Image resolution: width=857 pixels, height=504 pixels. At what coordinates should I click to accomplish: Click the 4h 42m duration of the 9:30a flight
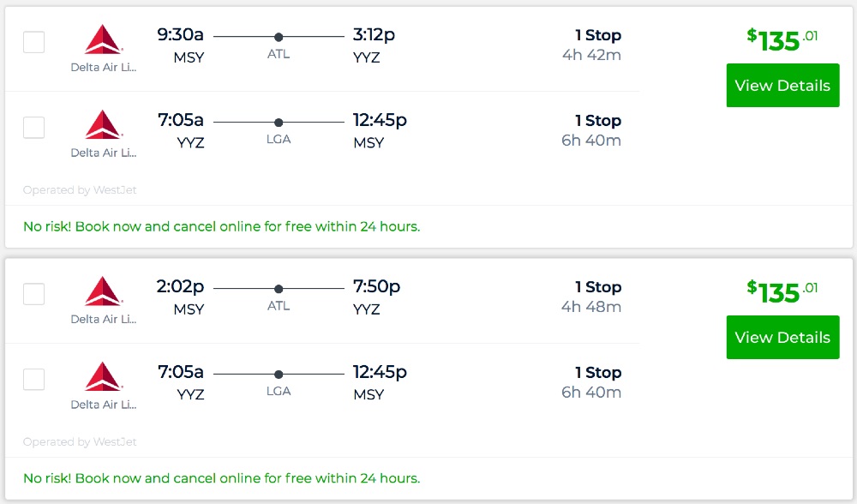click(x=591, y=56)
